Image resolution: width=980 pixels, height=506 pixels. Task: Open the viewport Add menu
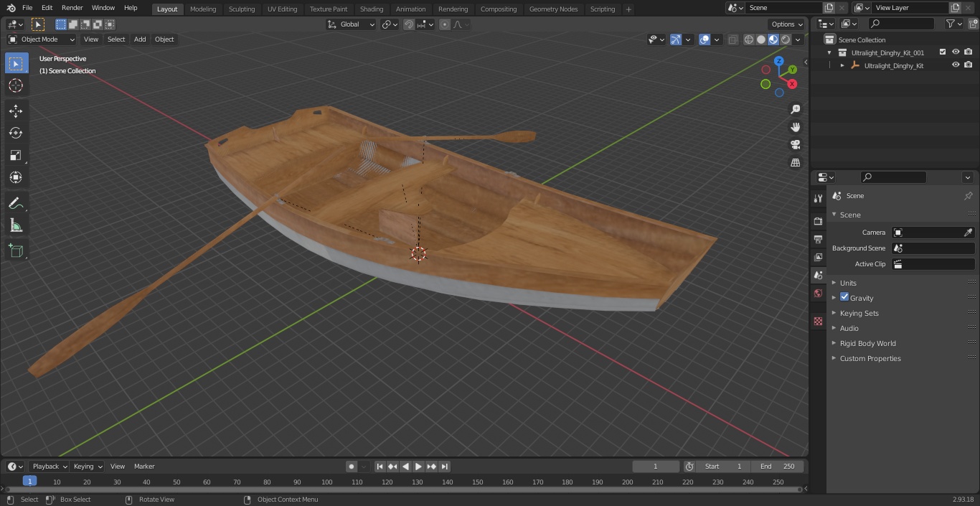tap(140, 39)
